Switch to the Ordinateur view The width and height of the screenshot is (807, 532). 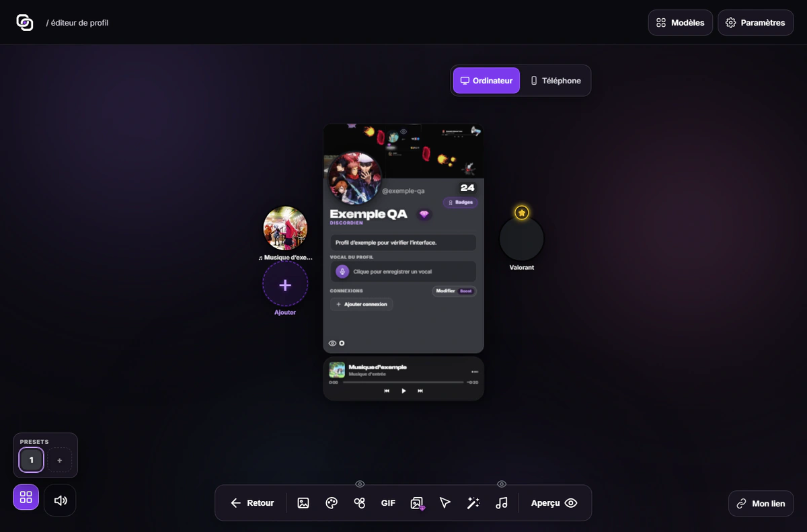pos(486,81)
